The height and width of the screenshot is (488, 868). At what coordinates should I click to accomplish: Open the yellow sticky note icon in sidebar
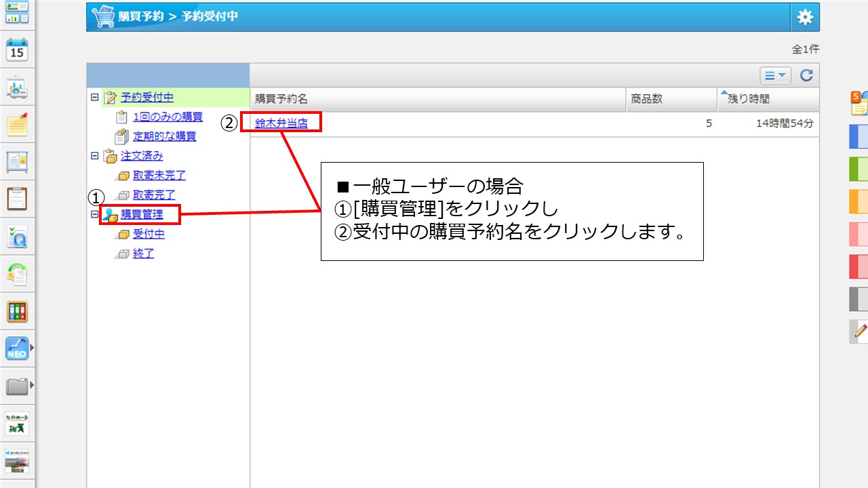point(17,124)
